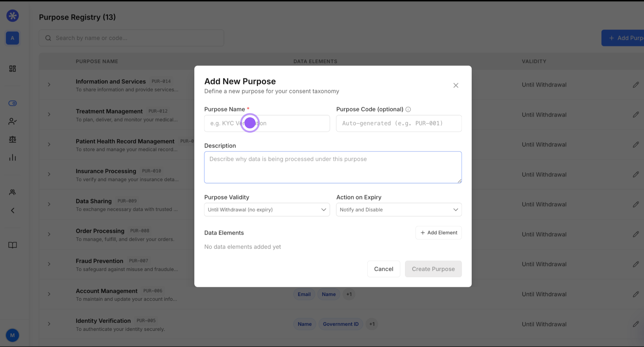Click the PUR-010 code label

(151, 171)
